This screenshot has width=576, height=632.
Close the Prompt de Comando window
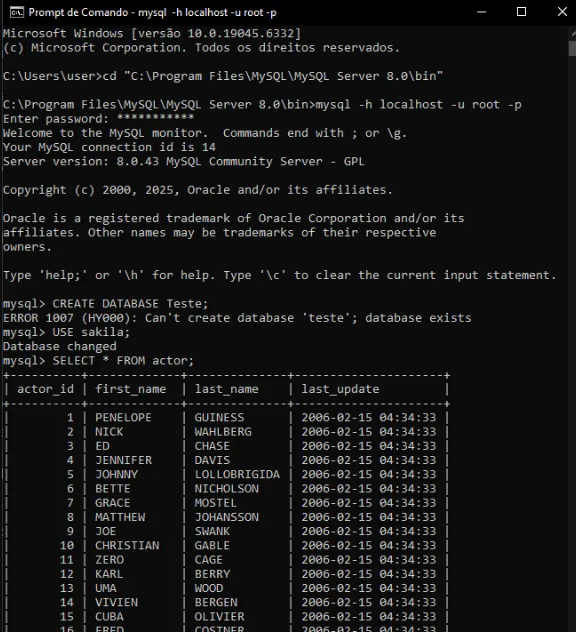562,12
